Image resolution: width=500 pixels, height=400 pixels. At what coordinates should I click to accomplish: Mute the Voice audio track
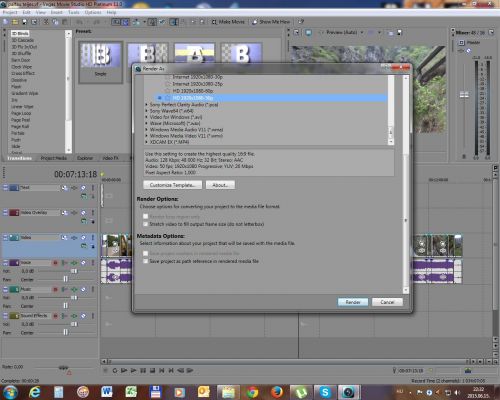click(x=83, y=263)
